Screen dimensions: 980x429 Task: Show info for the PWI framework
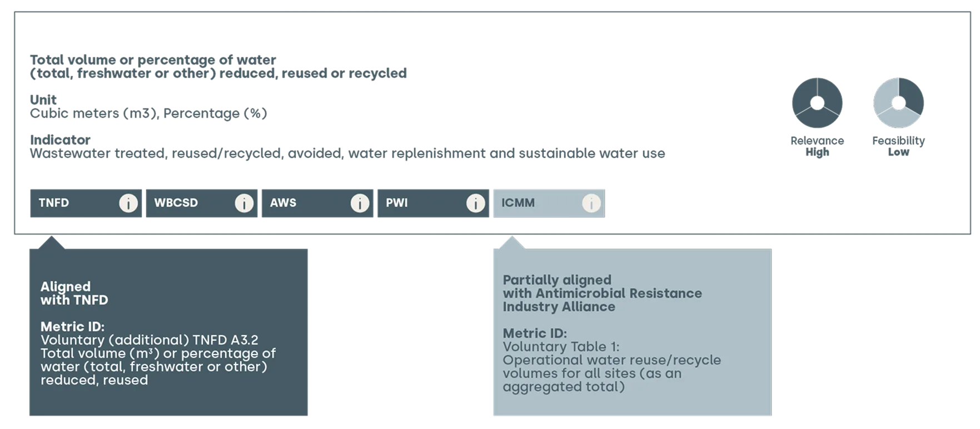[475, 203]
